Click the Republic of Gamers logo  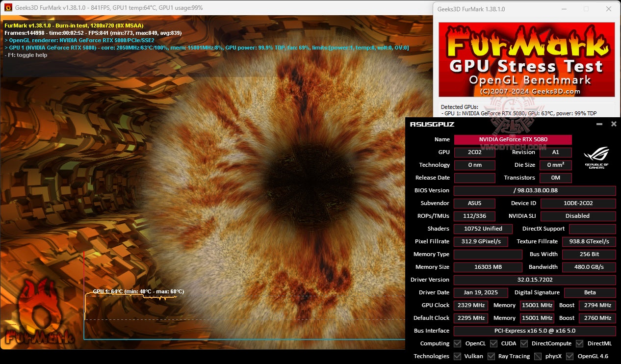point(596,158)
